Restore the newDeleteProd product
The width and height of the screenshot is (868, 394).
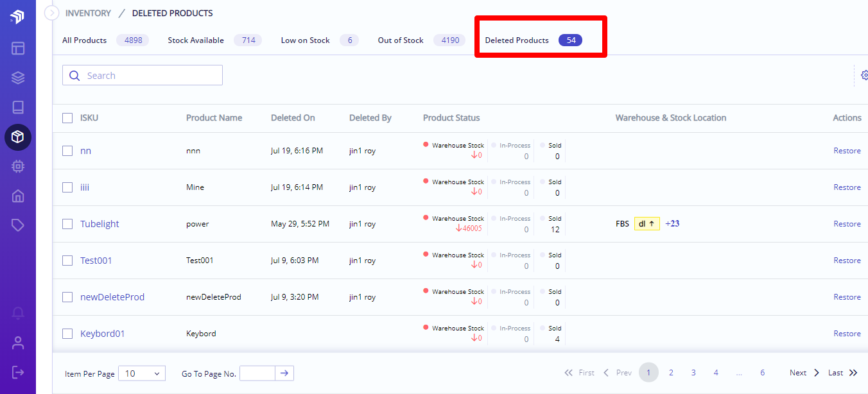(847, 297)
